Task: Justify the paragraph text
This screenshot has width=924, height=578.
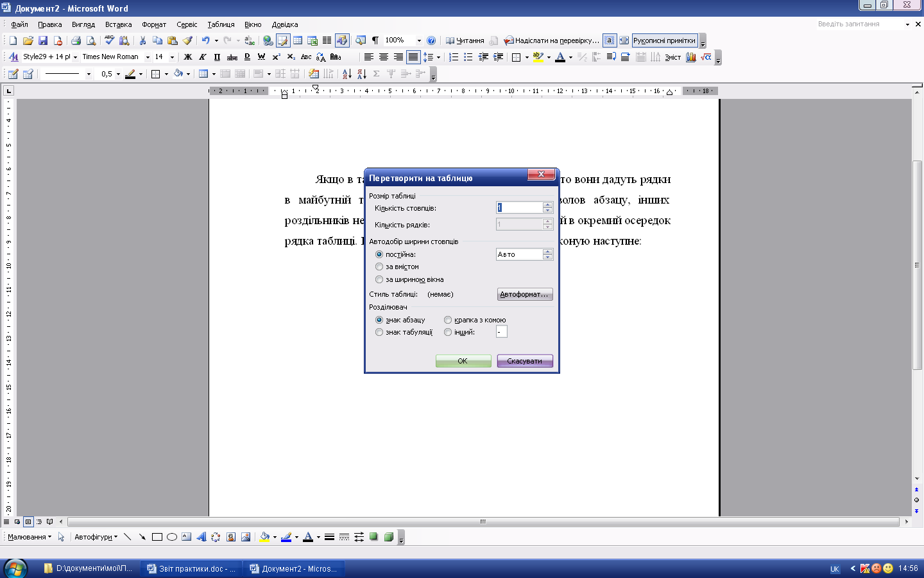Action: click(413, 57)
